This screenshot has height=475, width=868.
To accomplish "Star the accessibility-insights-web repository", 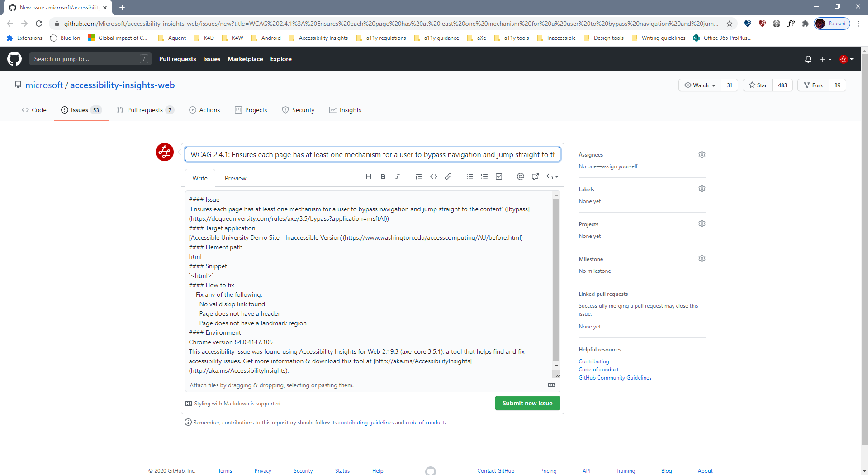I will 758,85.
